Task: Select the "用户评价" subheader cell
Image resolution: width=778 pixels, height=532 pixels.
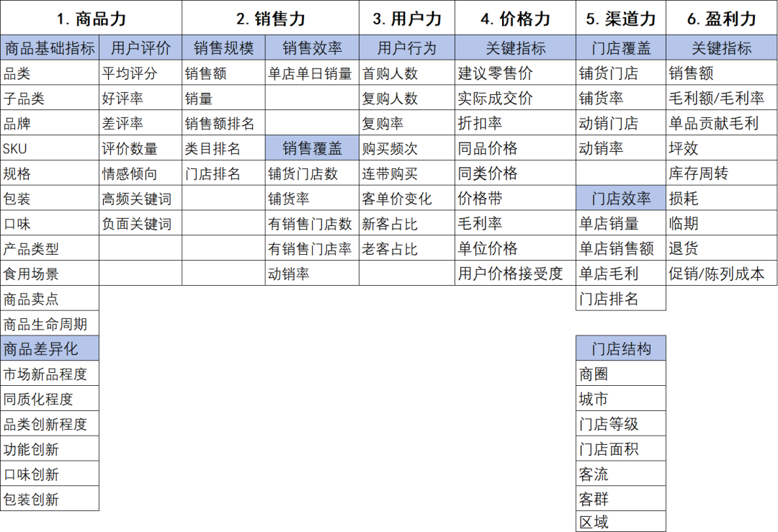Action: tap(140, 48)
